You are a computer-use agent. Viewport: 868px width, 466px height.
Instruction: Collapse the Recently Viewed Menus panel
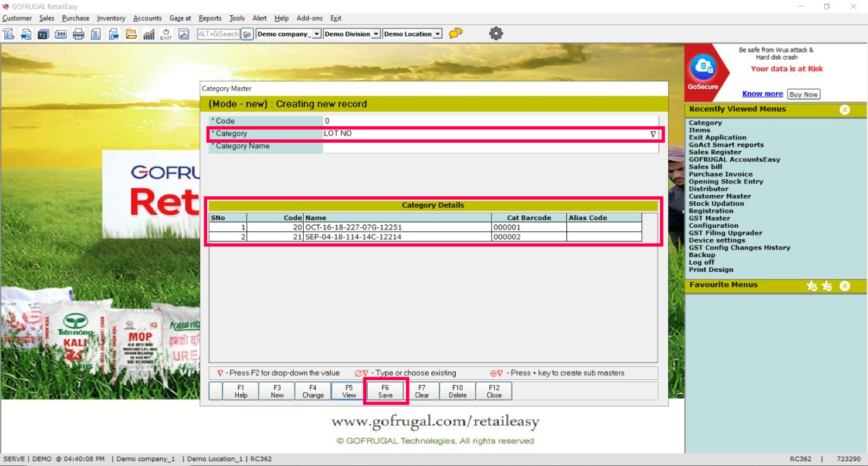click(x=845, y=110)
